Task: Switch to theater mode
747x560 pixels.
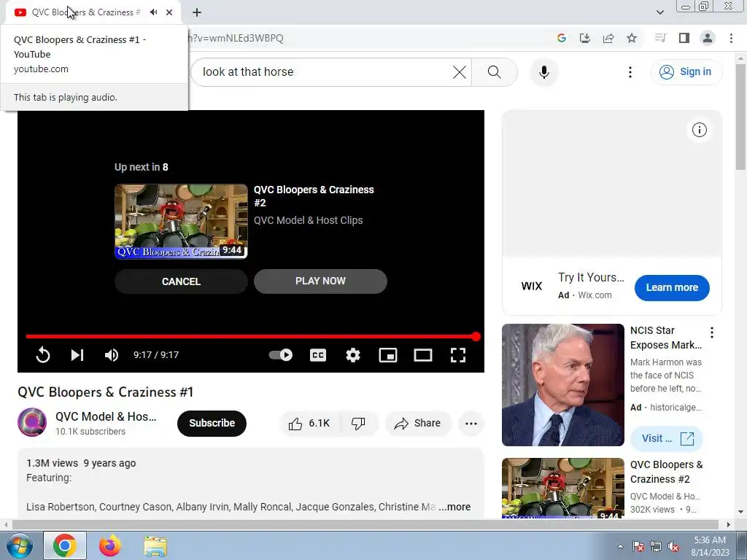Action: click(x=423, y=355)
